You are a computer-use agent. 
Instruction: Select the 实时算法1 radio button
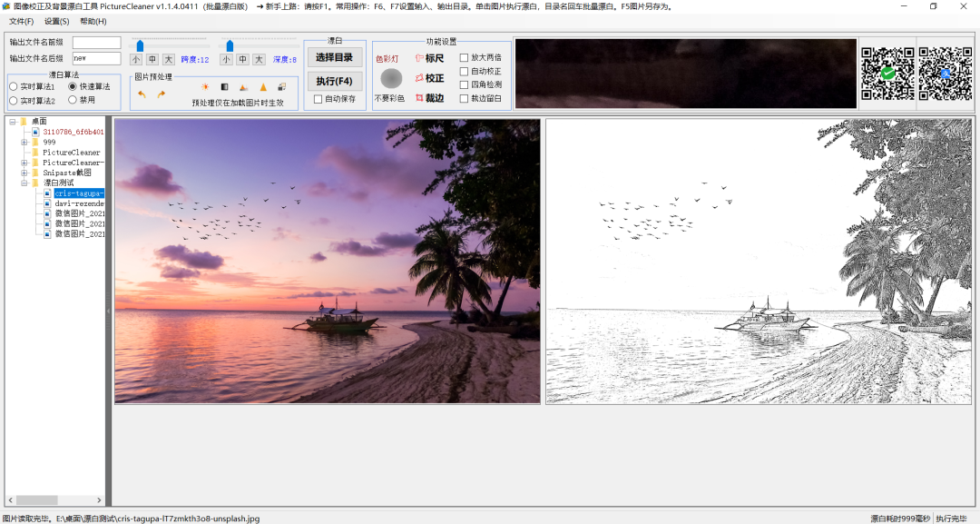(14, 87)
